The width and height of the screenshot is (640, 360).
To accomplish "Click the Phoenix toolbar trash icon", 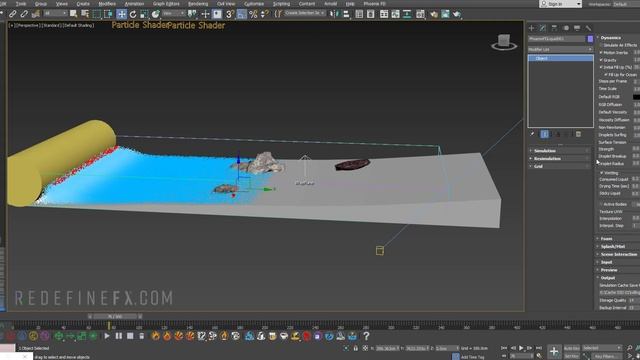I will point(141,336).
